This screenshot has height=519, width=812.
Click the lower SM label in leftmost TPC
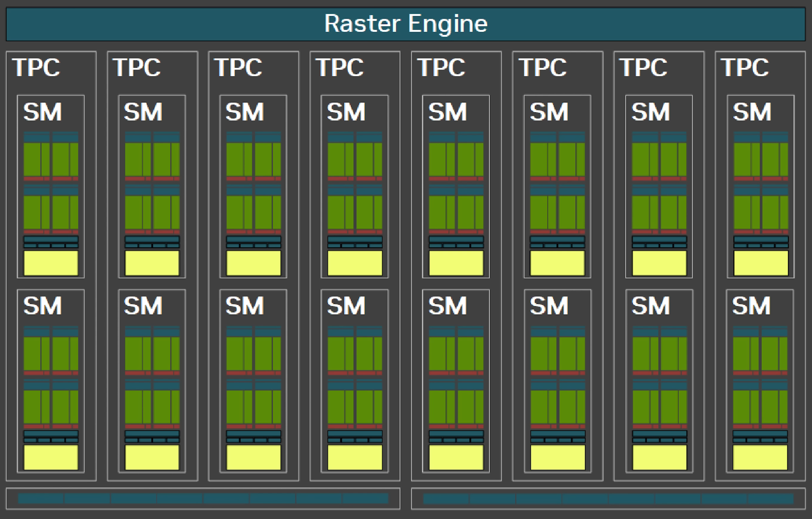pos(42,306)
